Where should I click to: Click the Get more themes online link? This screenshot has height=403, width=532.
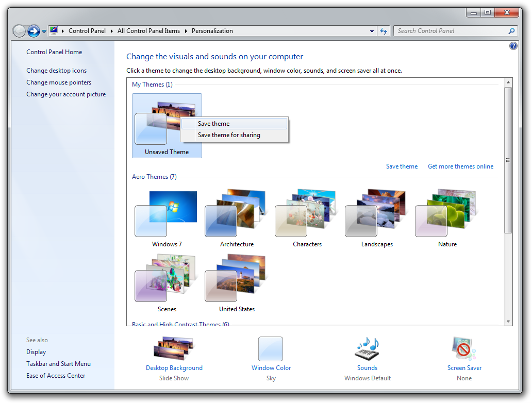pos(460,166)
